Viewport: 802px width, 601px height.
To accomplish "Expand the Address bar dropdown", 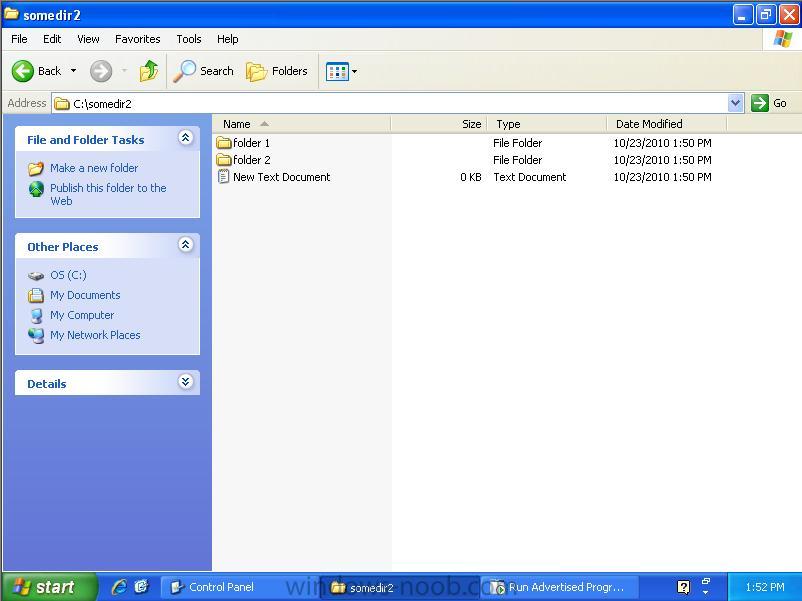I will coord(735,103).
